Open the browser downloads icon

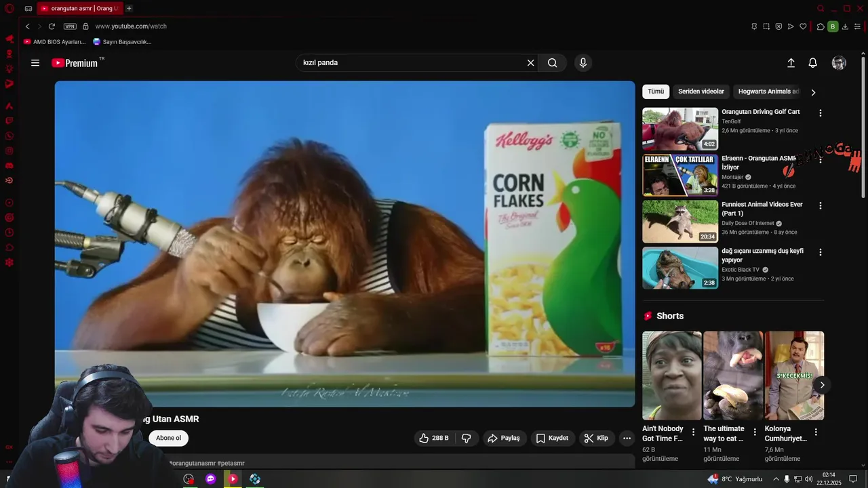[845, 26]
